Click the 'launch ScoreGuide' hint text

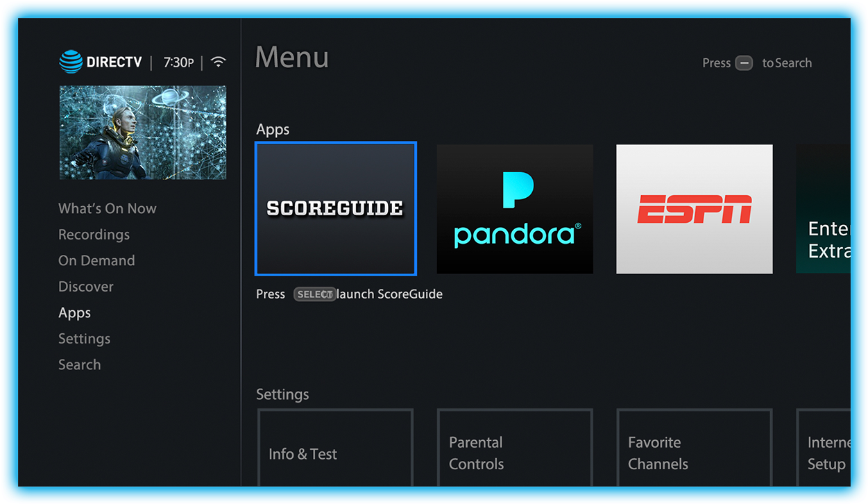pos(389,294)
